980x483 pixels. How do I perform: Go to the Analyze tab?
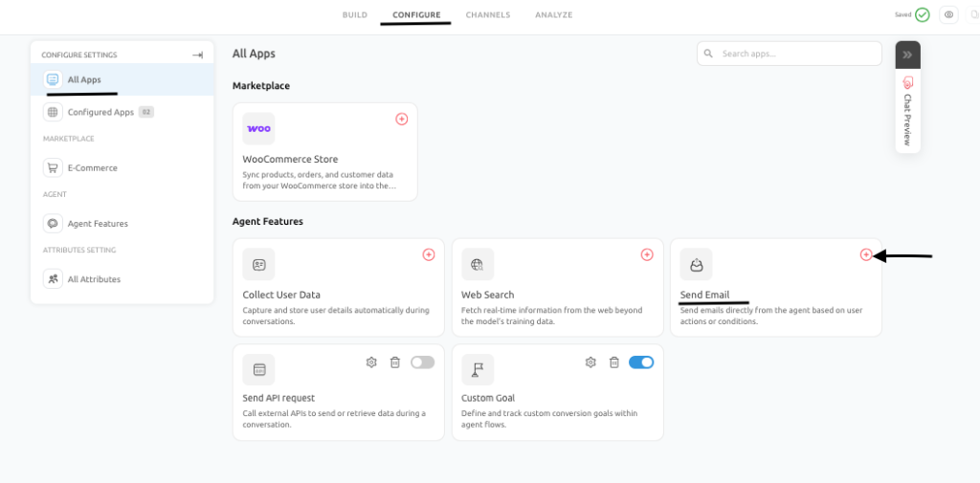(x=554, y=15)
